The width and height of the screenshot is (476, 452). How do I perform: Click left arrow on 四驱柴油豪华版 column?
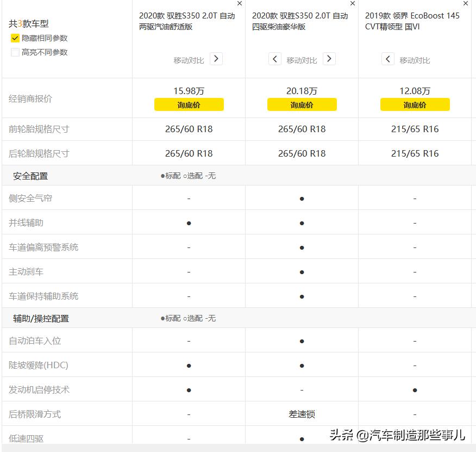point(275,58)
